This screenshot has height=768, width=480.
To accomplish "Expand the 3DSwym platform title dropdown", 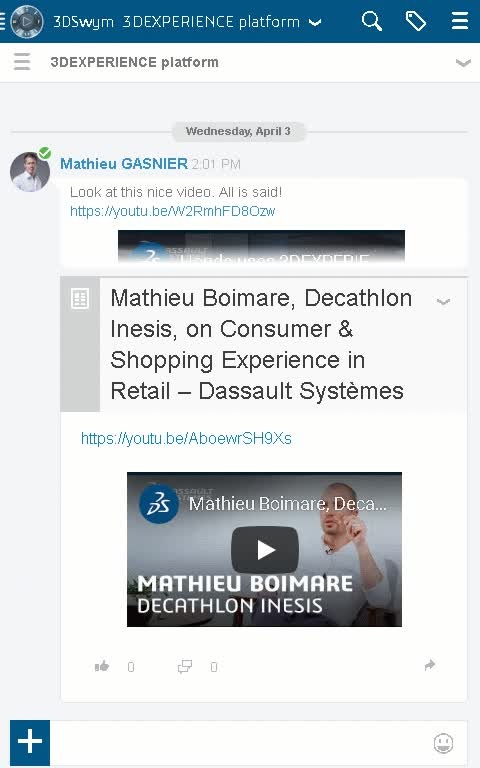I will 316,23.
